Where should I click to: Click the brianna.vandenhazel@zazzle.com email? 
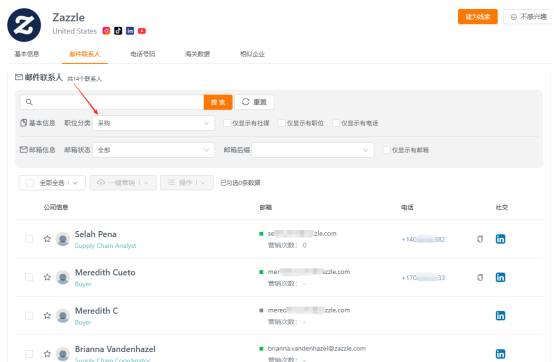[317, 349]
